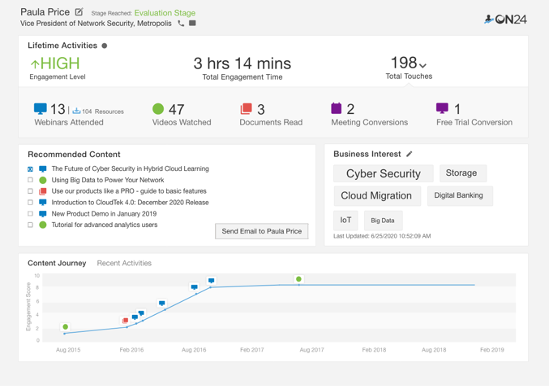Uncheck Future of Cyber Security checkbox
The width and height of the screenshot is (549, 388).
pyautogui.click(x=30, y=169)
